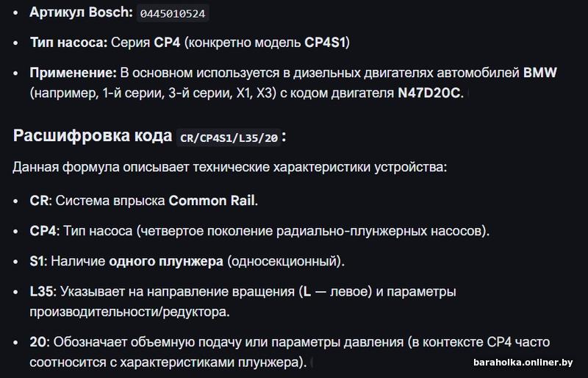Click the bold CP4 label in the decoding list
The width and height of the screenshot is (588, 378).
click(x=43, y=231)
